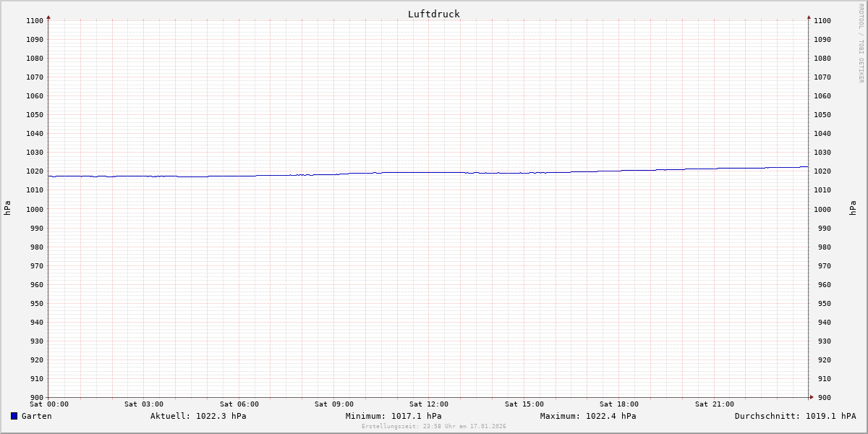Screen dimensions: 868x434
Task: Click the red arrow atop the right y-axis
Action: (x=809, y=17)
